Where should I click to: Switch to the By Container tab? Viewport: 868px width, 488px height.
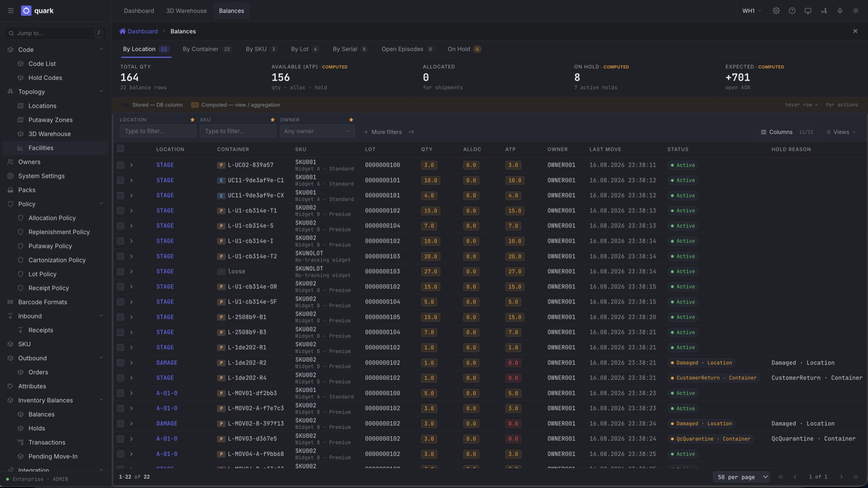207,49
